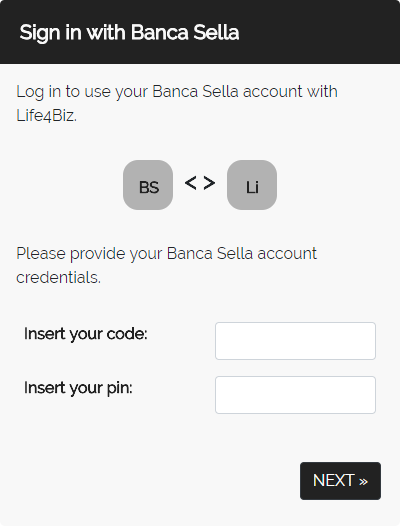Focus the code input field

pyautogui.click(x=295, y=341)
